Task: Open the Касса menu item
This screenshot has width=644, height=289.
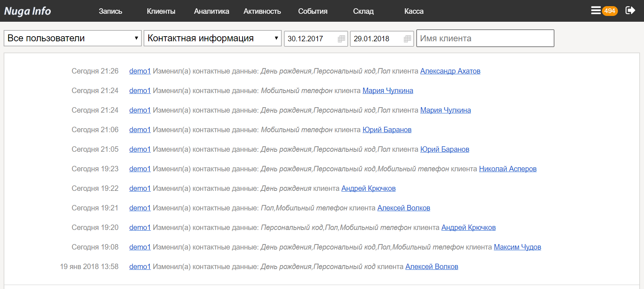Action: click(414, 11)
